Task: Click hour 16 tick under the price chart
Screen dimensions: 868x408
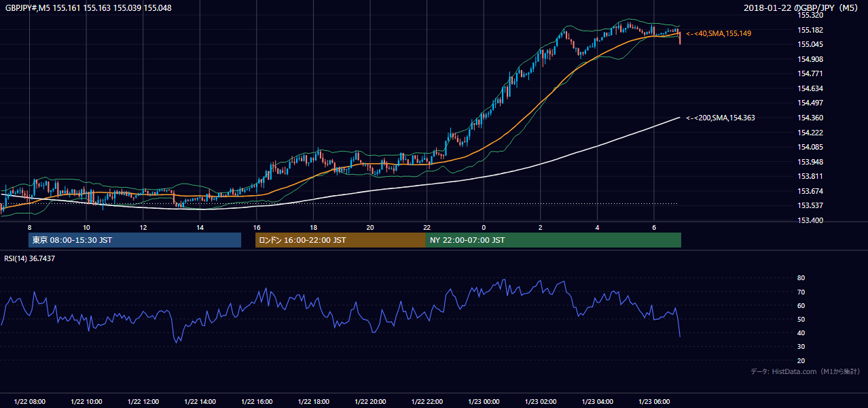Action: (257, 227)
